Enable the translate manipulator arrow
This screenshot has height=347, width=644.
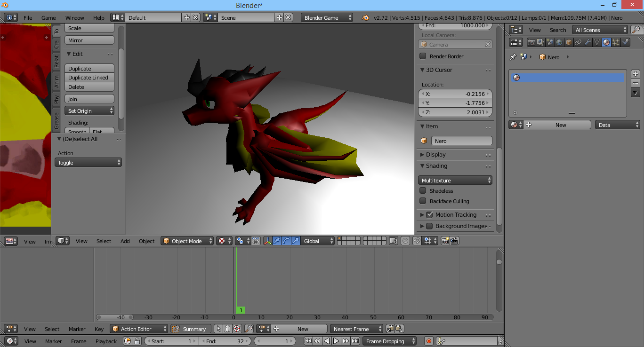(277, 241)
